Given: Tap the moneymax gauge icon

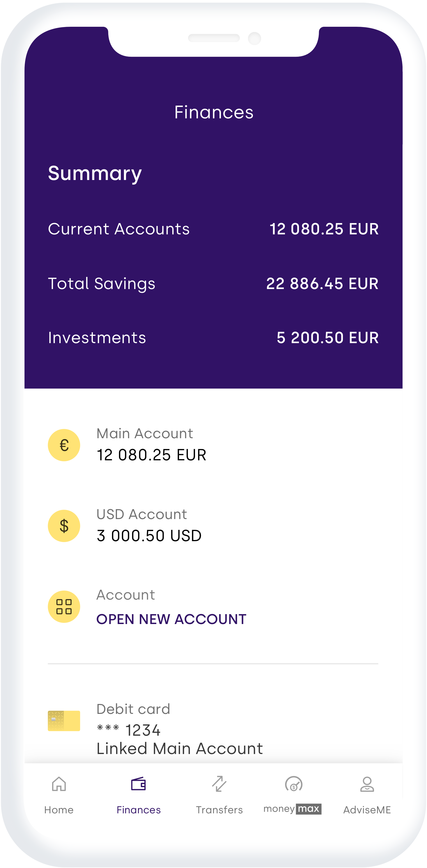Looking at the screenshot, I should (x=293, y=784).
